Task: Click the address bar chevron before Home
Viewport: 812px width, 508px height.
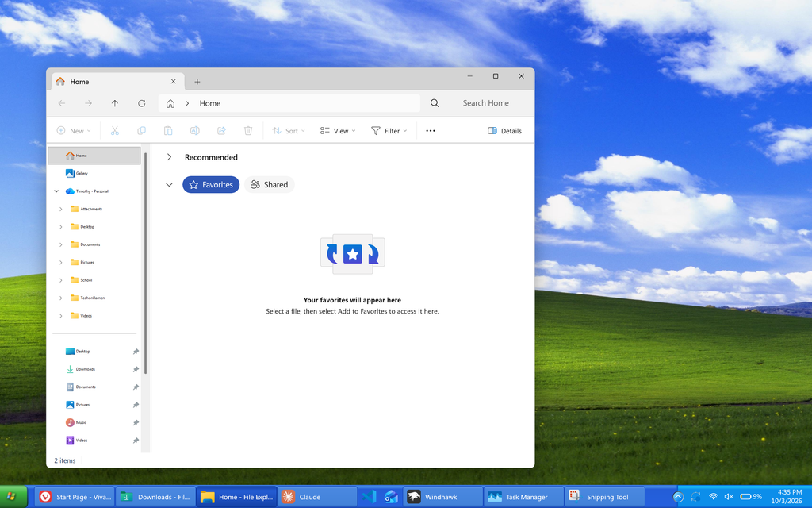Action: click(187, 103)
